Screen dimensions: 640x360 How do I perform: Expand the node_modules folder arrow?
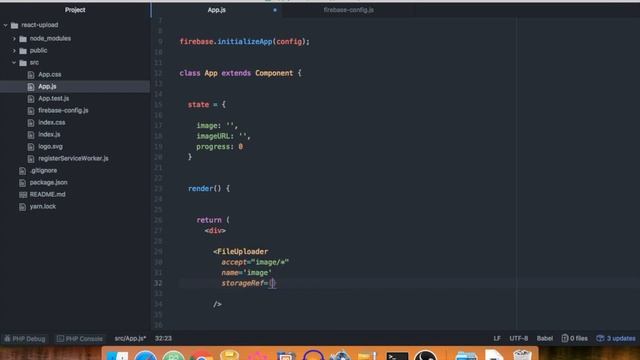point(14,39)
